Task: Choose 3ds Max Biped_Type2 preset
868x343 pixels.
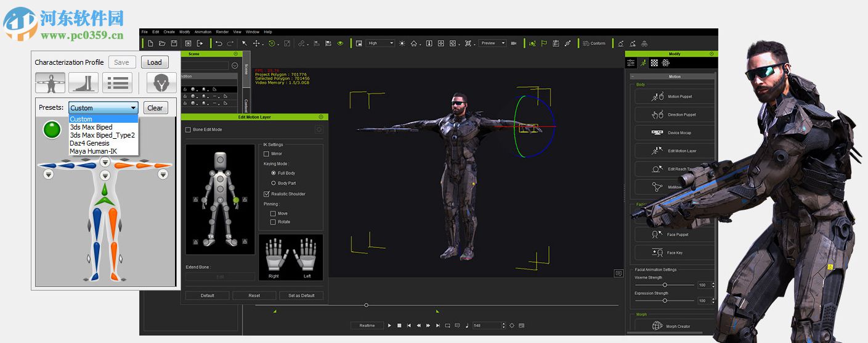Action: (x=102, y=135)
